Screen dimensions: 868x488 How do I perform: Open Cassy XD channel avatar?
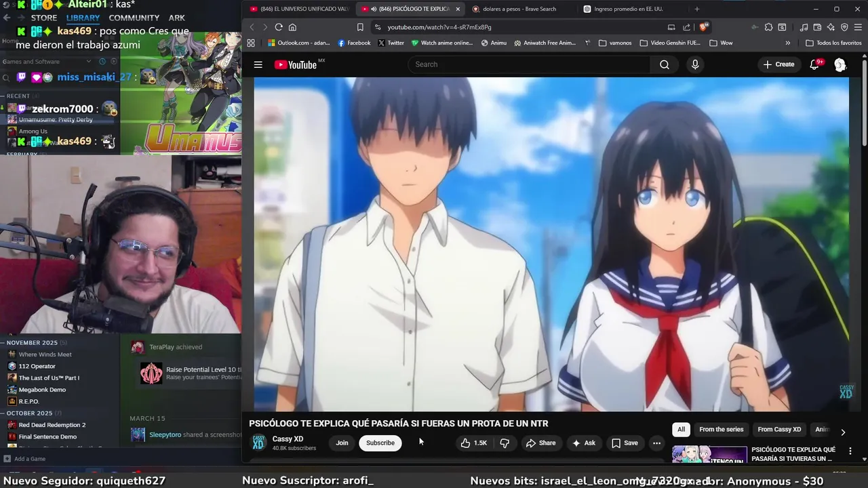click(258, 443)
